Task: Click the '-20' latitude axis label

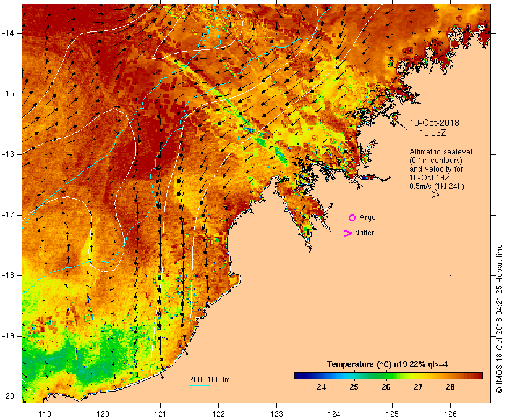Action: click(x=8, y=397)
